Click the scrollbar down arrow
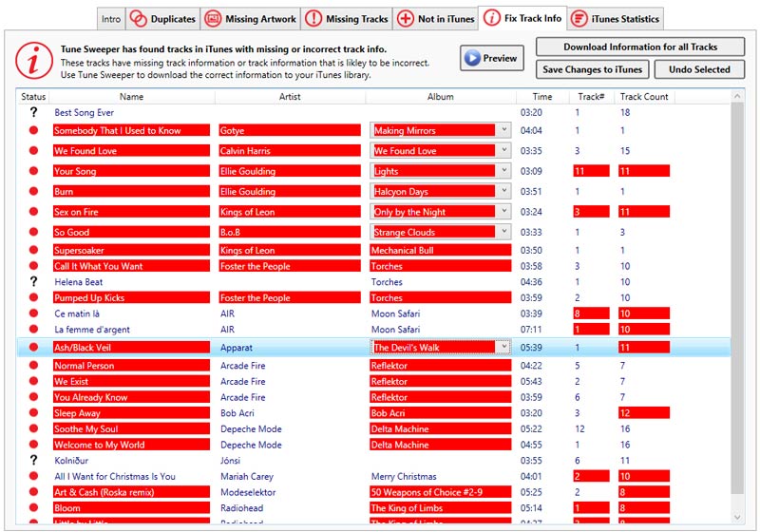 [737, 518]
